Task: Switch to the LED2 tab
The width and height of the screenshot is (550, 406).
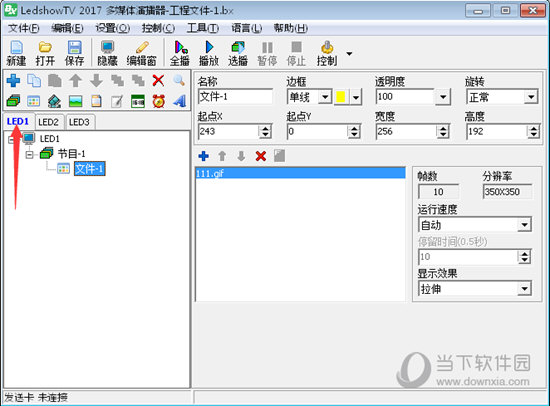Action: click(x=48, y=122)
